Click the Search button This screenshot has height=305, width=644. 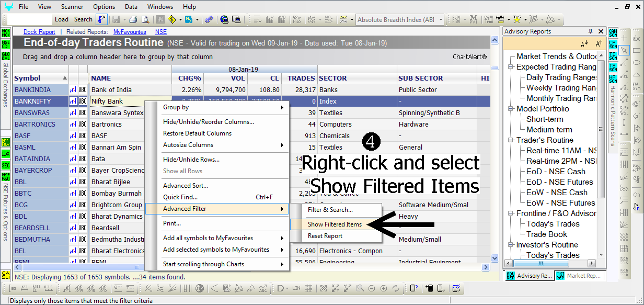click(83, 19)
